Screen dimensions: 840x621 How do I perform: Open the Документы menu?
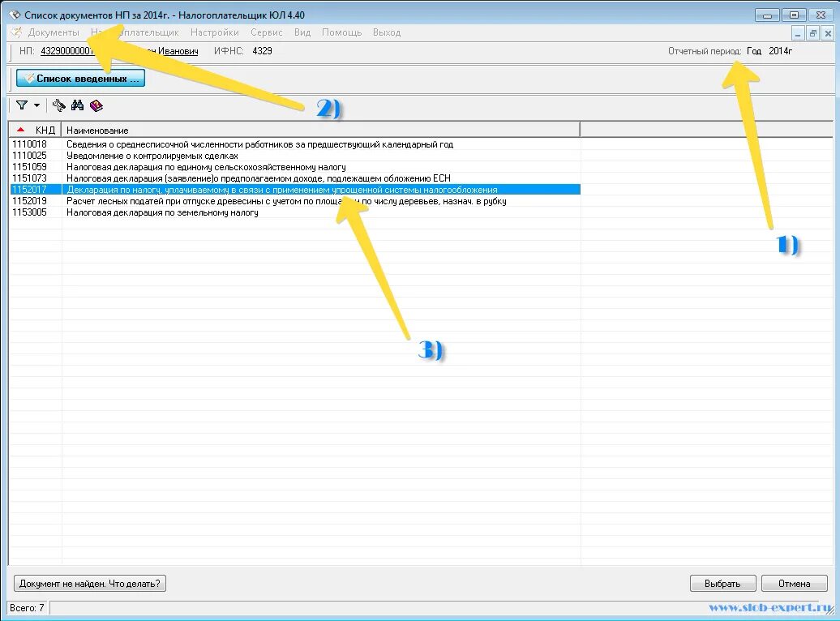(53, 32)
